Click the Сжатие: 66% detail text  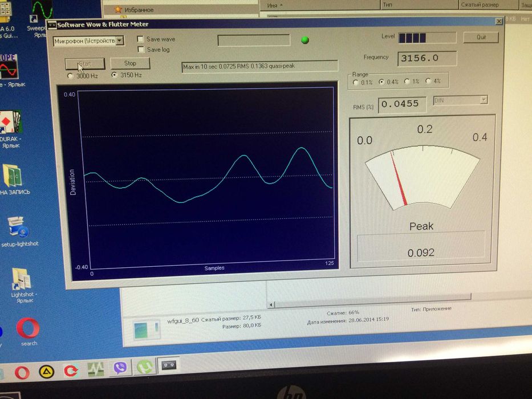coord(343,312)
